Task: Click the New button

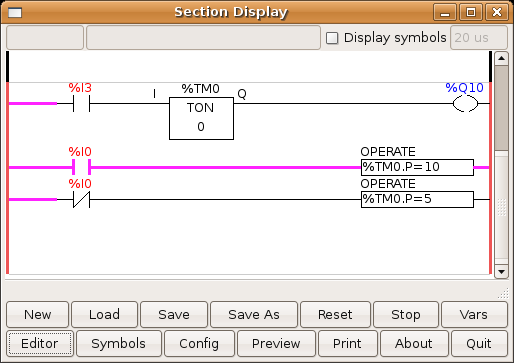Action: pyautogui.click(x=37, y=314)
